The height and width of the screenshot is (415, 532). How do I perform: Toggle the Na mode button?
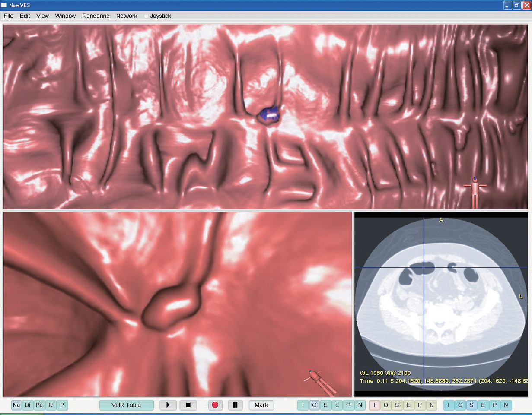(16, 405)
